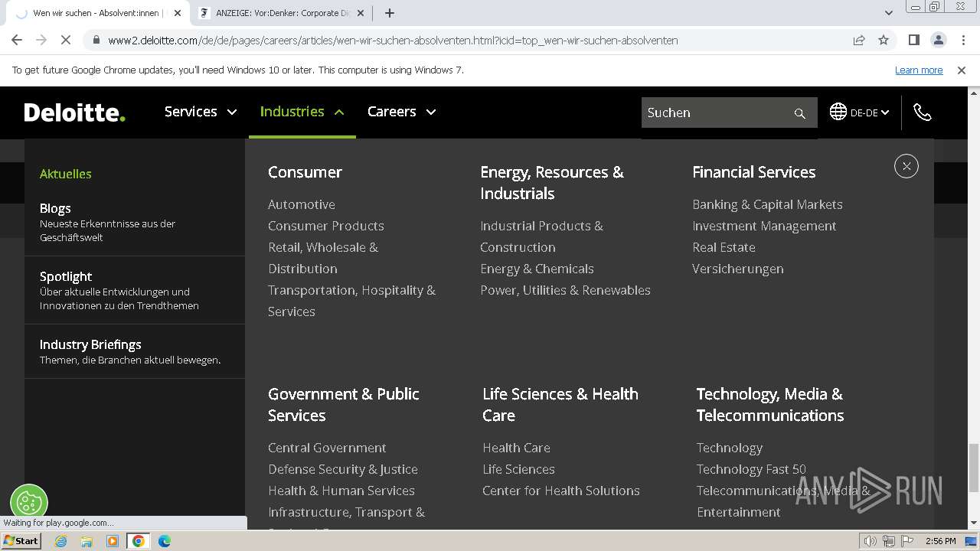980x551 pixels.
Task: Open Consumer Products link
Action: coord(326,226)
